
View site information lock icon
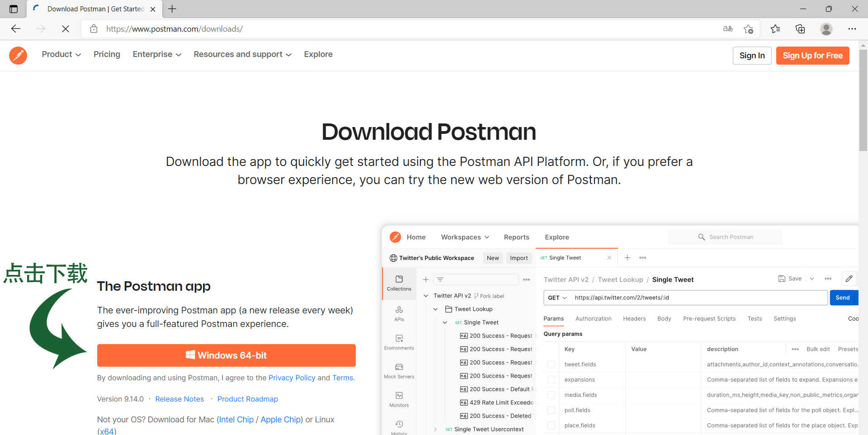[94, 29]
